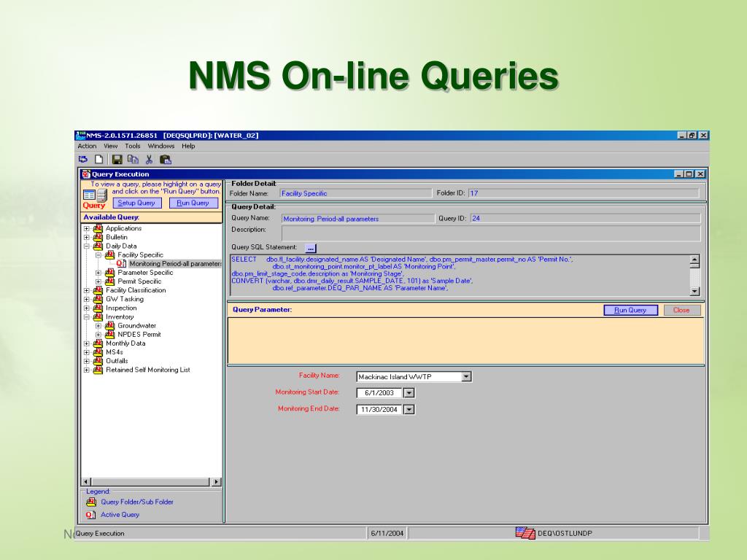This screenshot has width=747, height=560.
Task: Open the Action menu
Action: coord(87,146)
